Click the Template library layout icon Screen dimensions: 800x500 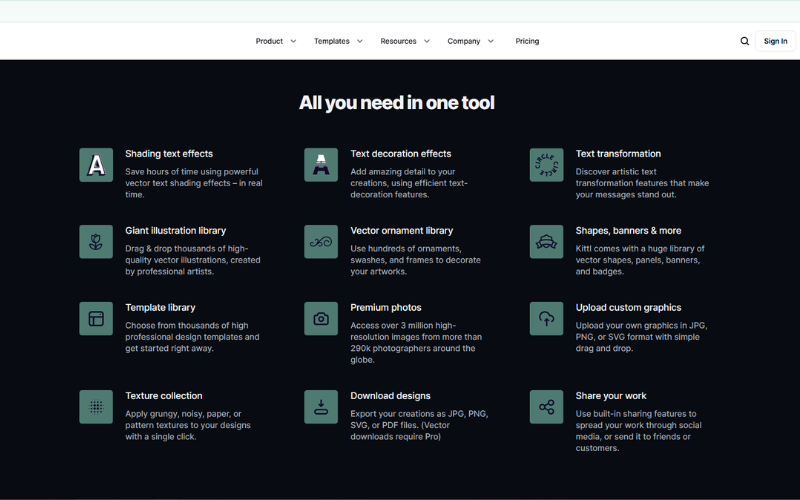(96, 318)
